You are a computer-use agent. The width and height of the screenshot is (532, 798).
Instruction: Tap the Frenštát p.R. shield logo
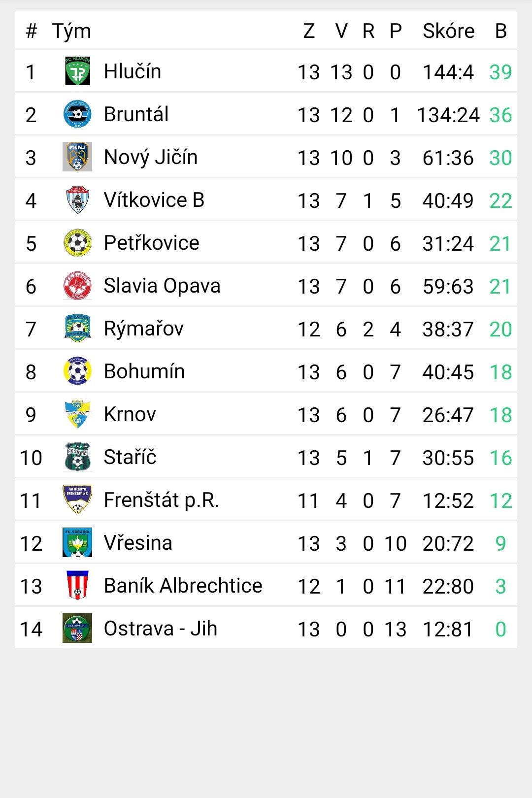[77, 499]
